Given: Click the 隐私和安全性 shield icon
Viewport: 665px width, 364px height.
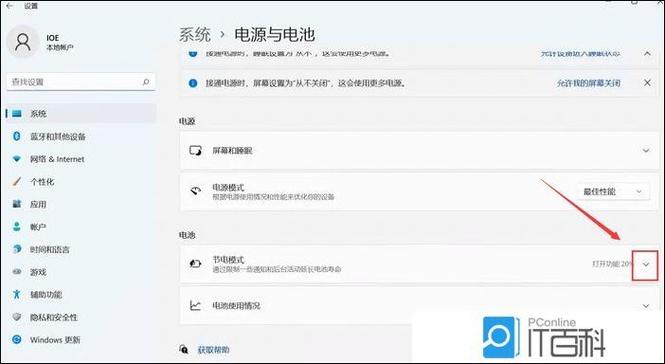Looking at the screenshot, I should pyautogui.click(x=17, y=317).
